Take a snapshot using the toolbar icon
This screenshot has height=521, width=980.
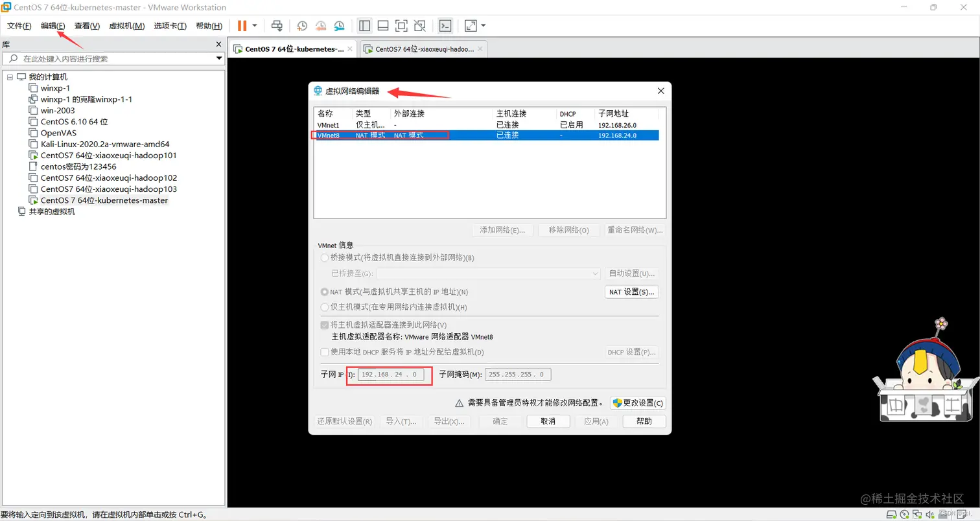click(x=301, y=25)
